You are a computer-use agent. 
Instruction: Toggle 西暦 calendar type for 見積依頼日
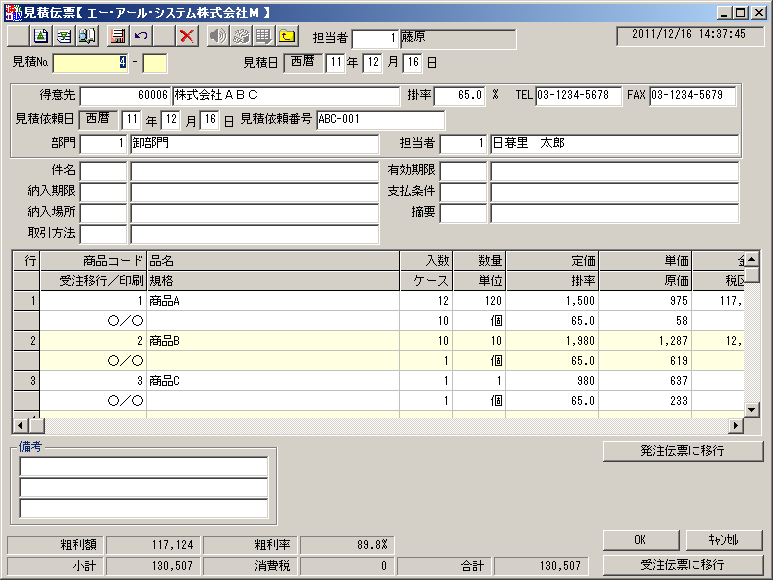[x=98, y=119]
